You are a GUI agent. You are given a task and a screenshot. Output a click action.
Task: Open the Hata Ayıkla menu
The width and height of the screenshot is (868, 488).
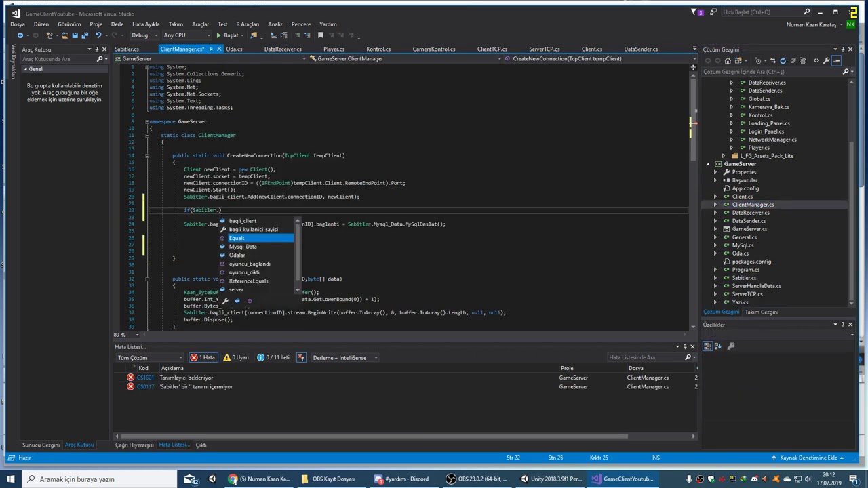click(146, 24)
